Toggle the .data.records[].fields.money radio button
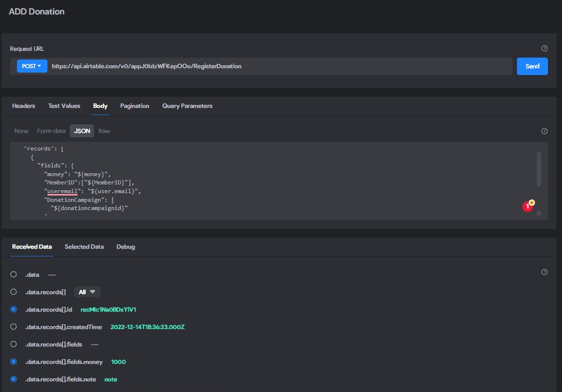562x392 pixels. click(14, 362)
